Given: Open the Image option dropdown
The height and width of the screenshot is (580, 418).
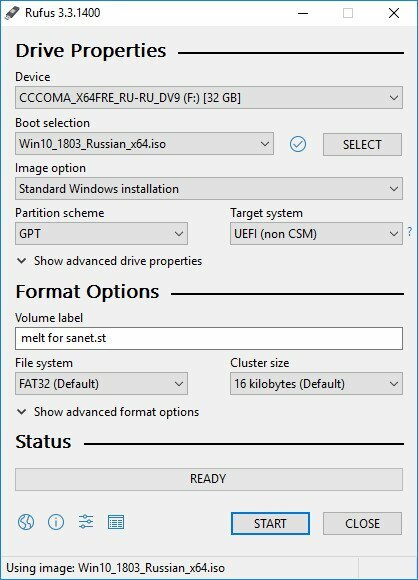Looking at the screenshot, I should pyautogui.click(x=209, y=189).
